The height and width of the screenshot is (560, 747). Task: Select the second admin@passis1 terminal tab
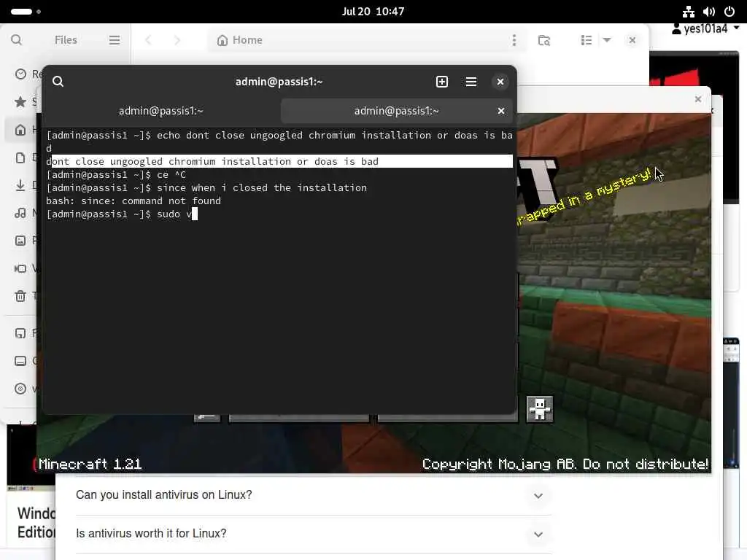(396, 111)
